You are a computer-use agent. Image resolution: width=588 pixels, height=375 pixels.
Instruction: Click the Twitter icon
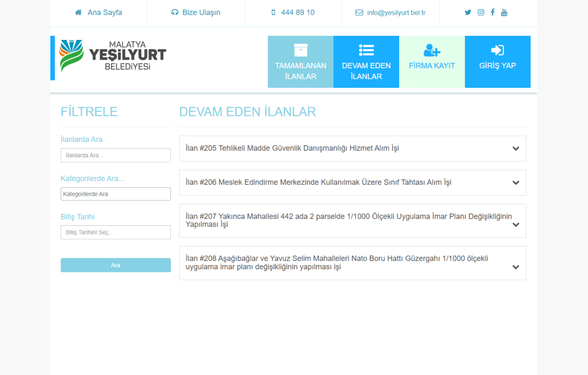click(468, 12)
